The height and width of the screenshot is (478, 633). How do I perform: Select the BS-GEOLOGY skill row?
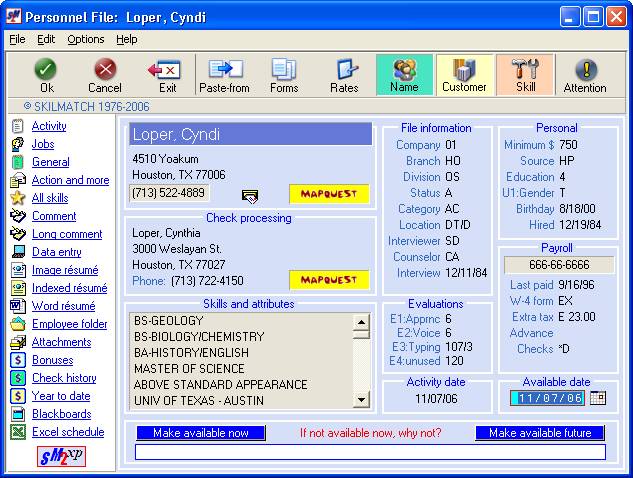241,321
